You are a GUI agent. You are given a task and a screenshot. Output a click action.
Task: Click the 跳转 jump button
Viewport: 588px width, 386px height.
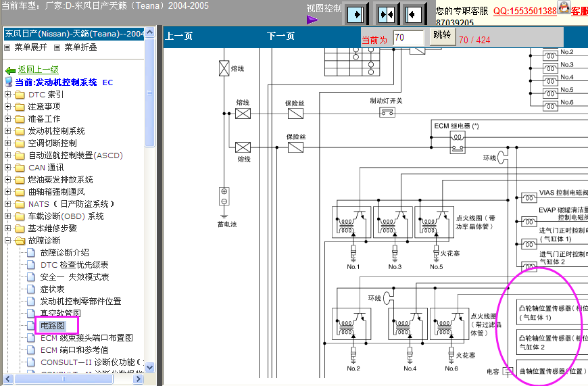coord(442,35)
